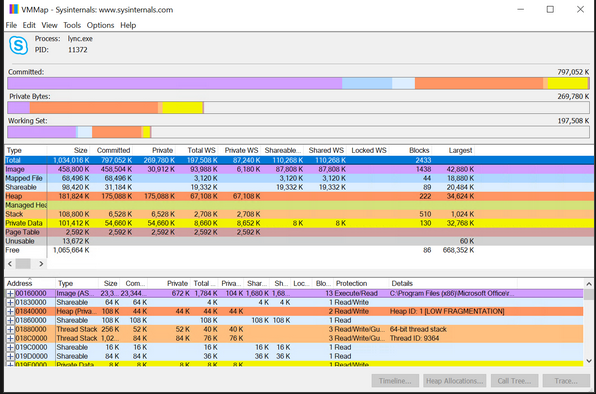
Task: Select the Unusable type row
Action: click(299, 241)
